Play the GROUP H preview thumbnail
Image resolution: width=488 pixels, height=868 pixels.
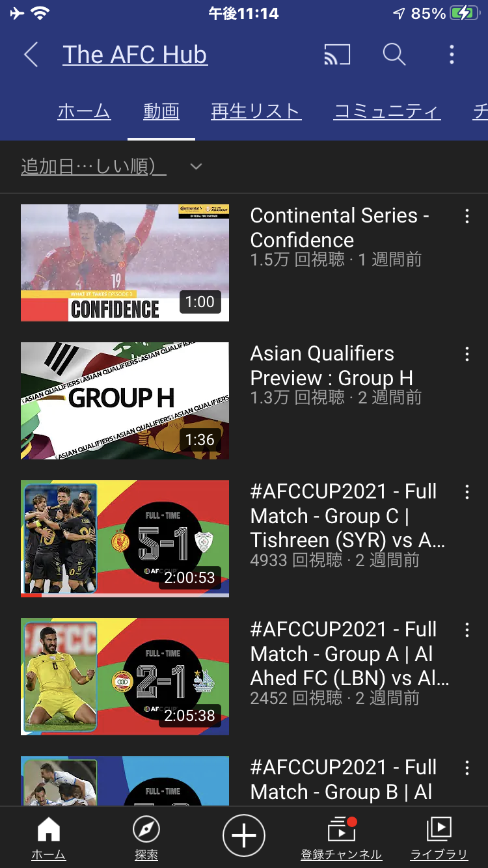pyautogui.click(x=125, y=401)
